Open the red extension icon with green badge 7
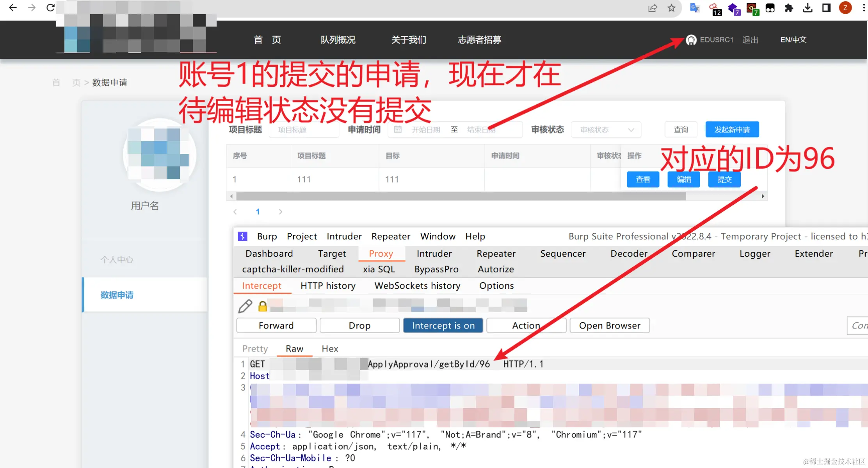The height and width of the screenshot is (468, 868). click(752, 9)
